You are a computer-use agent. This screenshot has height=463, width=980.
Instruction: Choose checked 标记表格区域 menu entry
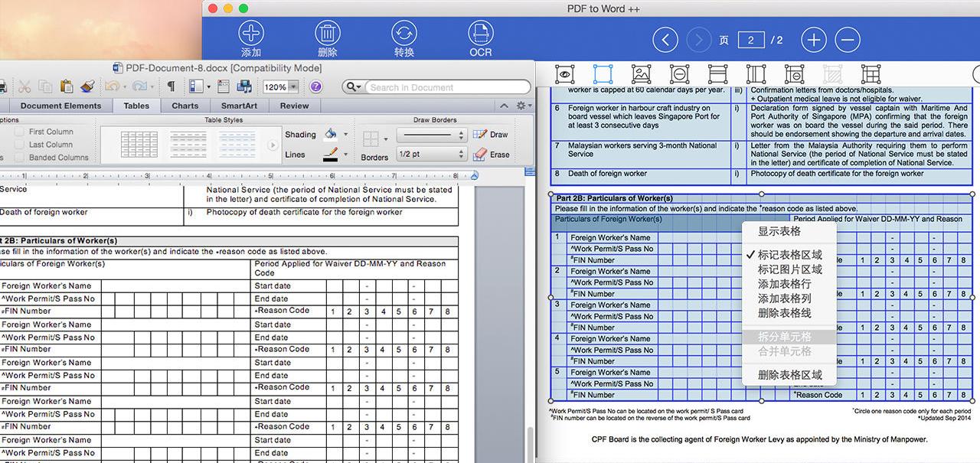click(x=789, y=255)
